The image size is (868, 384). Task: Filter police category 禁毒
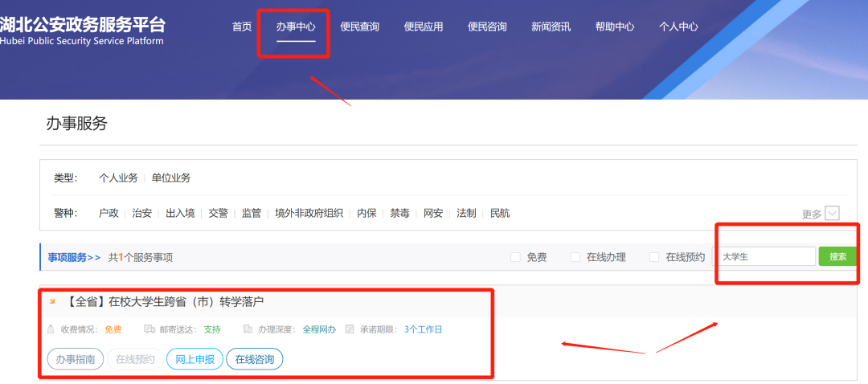pyautogui.click(x=399, y=213)
